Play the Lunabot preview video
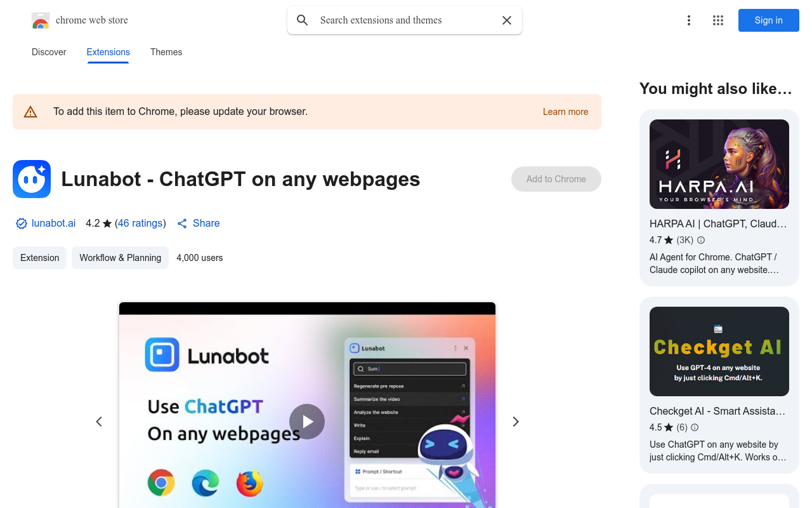This screenshot has height=508, width=812. pos(307,422)
